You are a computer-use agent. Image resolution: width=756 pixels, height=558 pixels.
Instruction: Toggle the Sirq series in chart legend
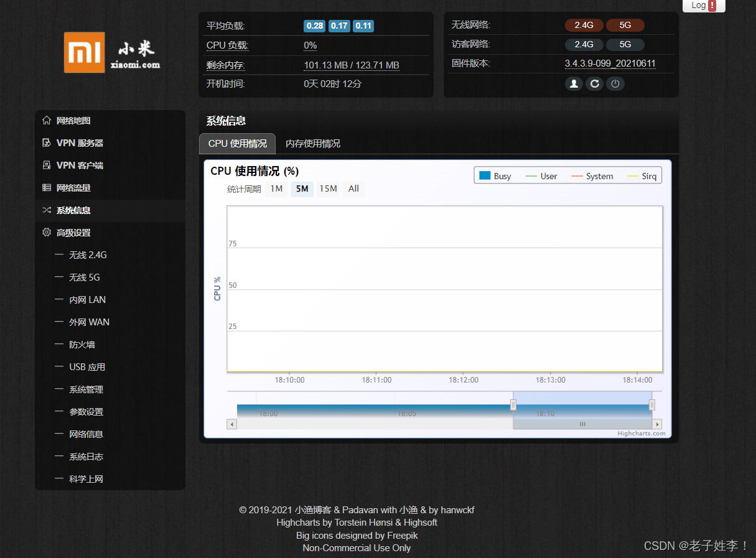click(x=642, y=176)
